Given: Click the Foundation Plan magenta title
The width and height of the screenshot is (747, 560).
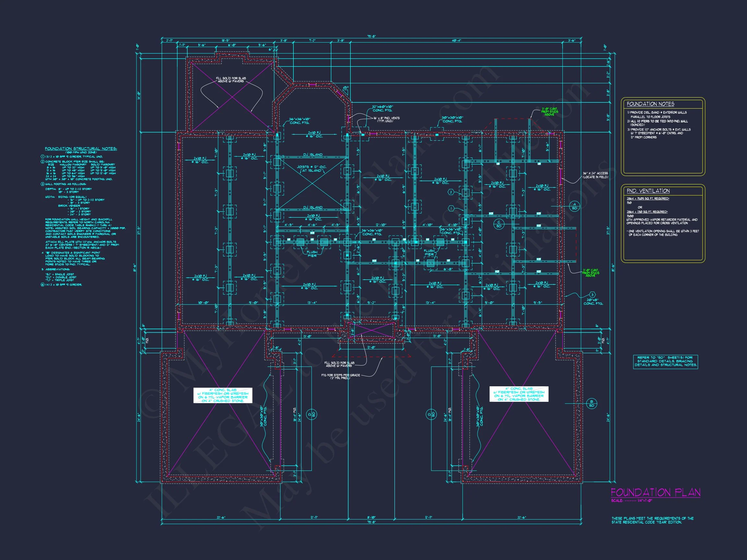Looking at the screenshot, I should pyautogui.click(x=656, y=493).
